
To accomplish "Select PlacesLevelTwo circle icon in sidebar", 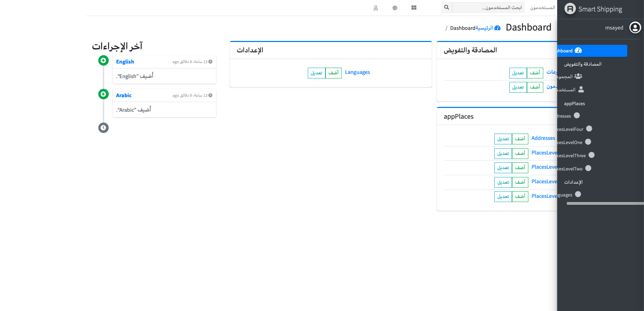I will pos(588,168).
